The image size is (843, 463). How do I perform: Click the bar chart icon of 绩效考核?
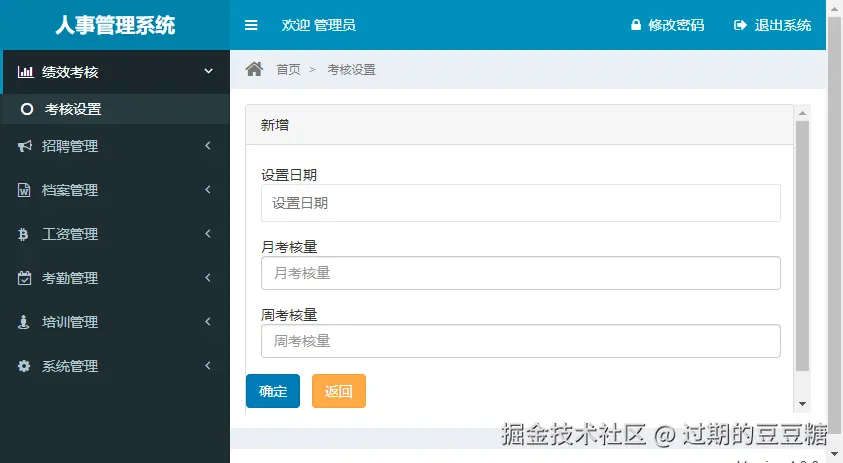tap(25, 72)
